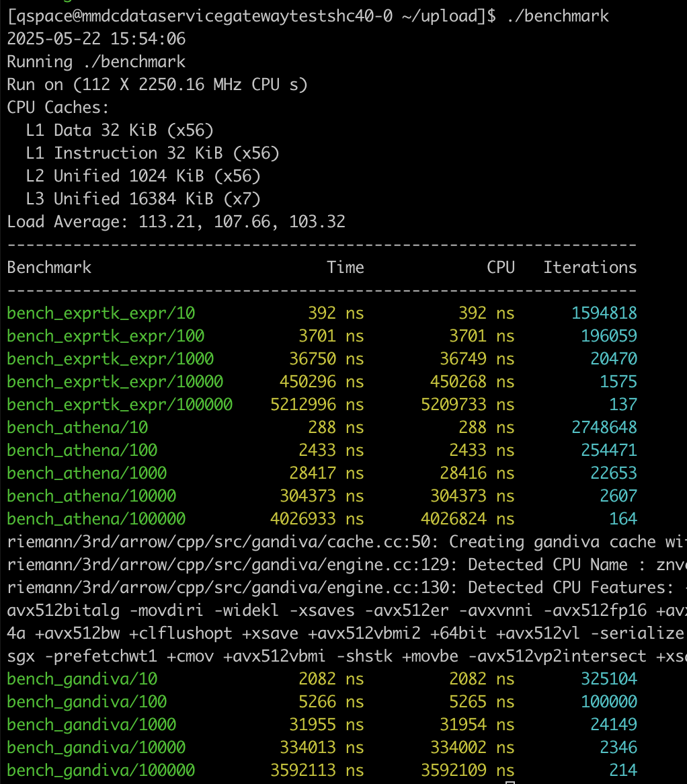The width and height of the screenshot is (687, 784).
Task: Click the bench_exprtk_expr/100 row name
Action: coord(106,336)
